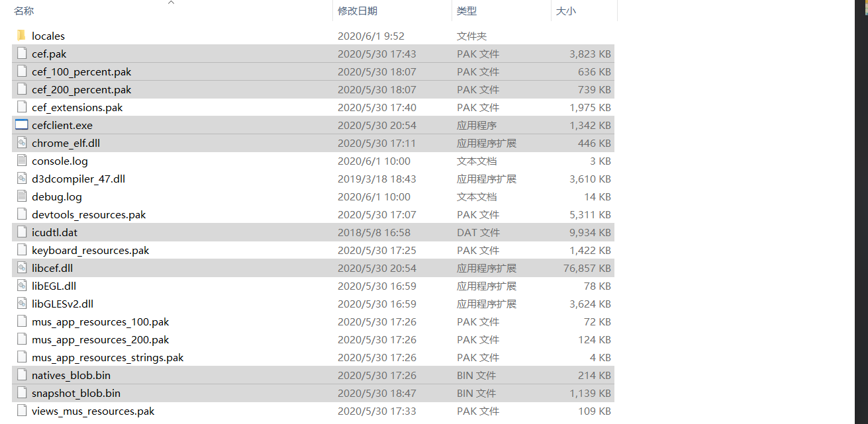Click the sort arrow above the name column
The image size is (868, 424).
[x=171, y=3]
